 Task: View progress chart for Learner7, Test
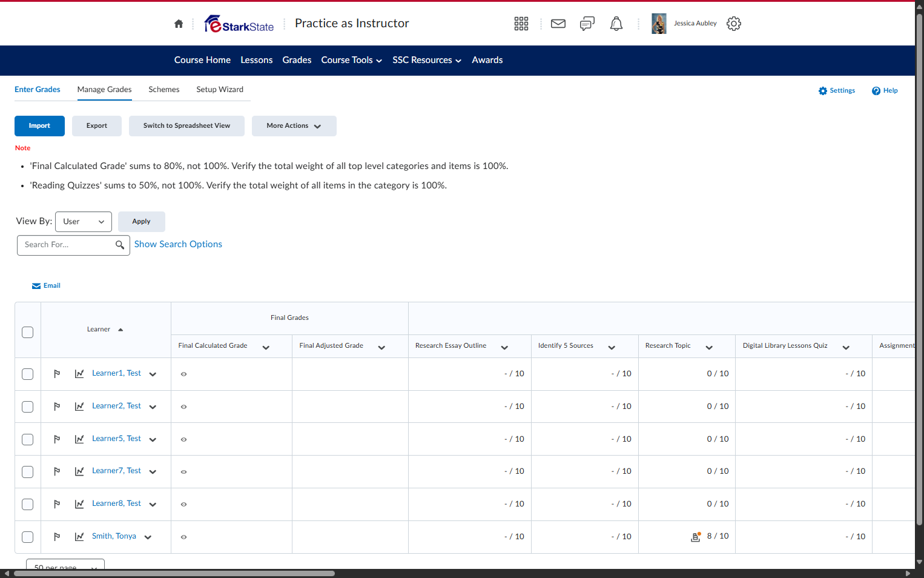(x=79, y=471)
